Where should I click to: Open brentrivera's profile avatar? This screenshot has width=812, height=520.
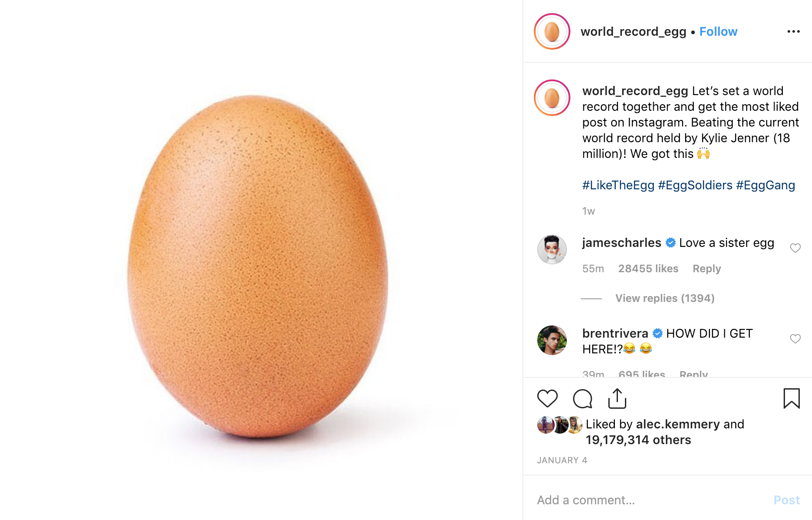[552, 340]
